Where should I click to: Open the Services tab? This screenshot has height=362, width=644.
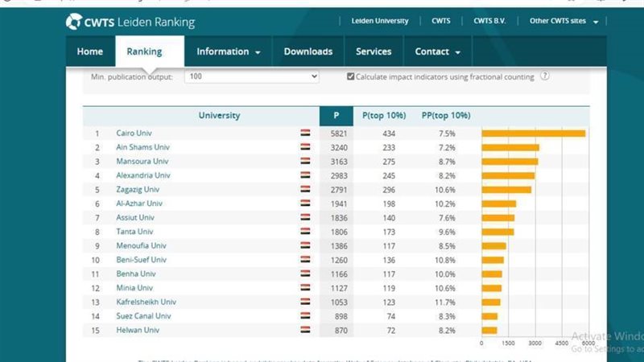click(x=374, y=51)
